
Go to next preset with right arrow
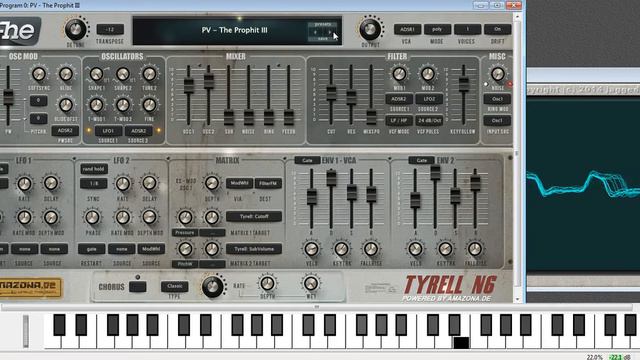329,31
